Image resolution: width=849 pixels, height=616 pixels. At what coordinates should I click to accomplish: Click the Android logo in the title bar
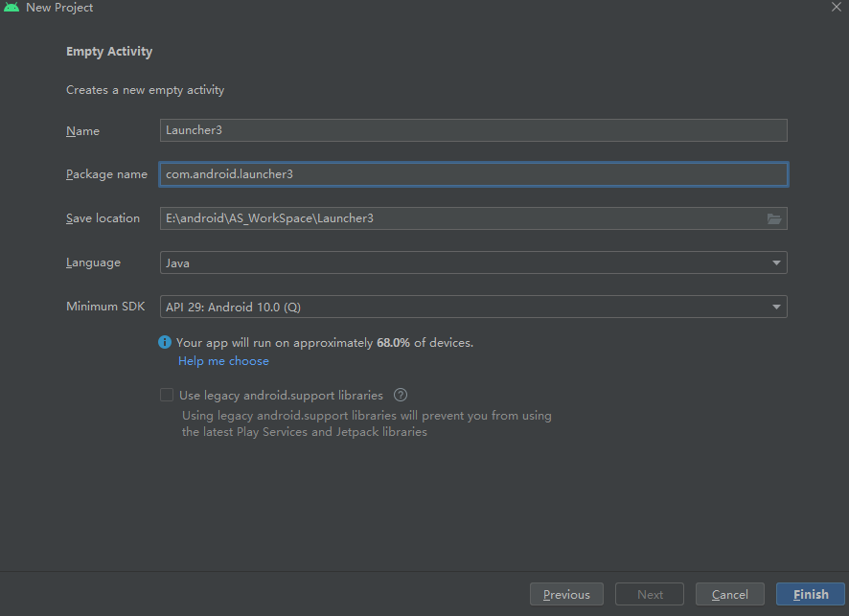coord(11,7)
